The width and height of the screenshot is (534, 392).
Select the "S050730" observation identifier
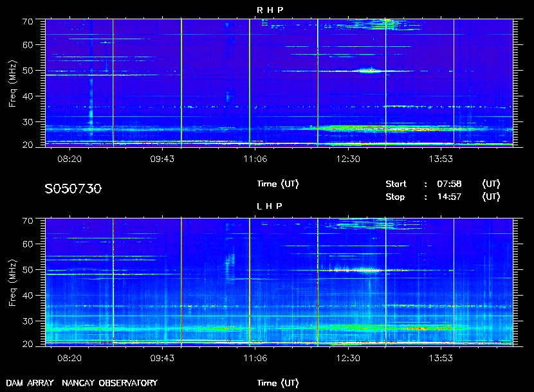tap(73, 189)
